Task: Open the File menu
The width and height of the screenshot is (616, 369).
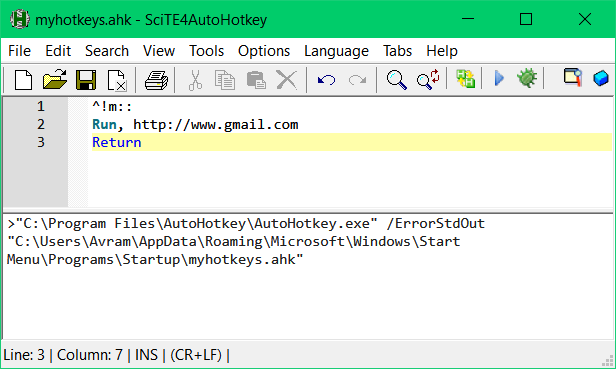Action: pos(19,51)
